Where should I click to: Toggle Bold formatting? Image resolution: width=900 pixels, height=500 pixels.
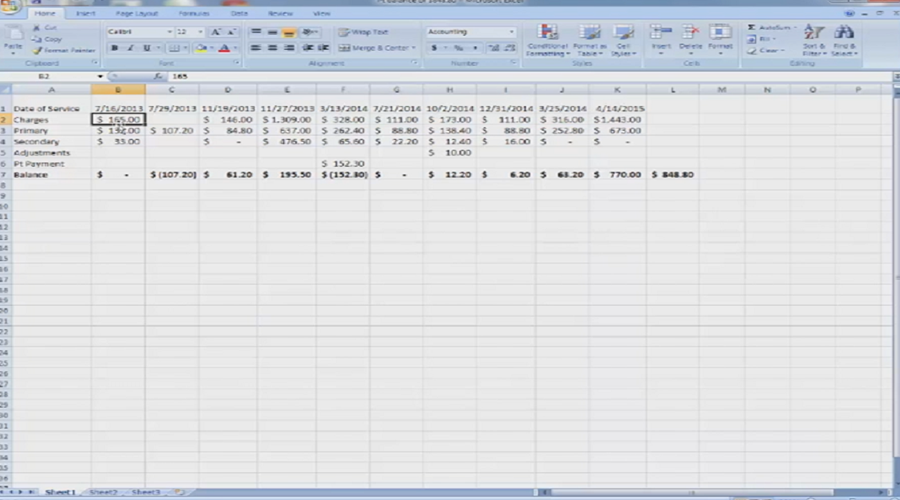tap(114, 48)
